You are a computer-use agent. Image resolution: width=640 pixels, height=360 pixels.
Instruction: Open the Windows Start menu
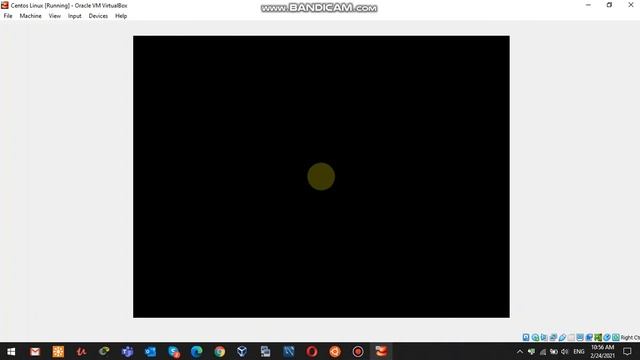coord(11,351)
